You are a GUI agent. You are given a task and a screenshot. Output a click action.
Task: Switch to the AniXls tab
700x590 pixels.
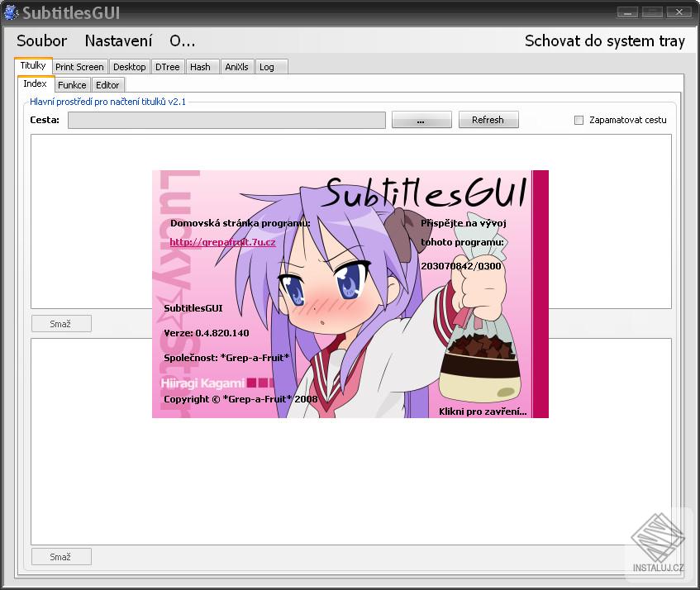236,66
